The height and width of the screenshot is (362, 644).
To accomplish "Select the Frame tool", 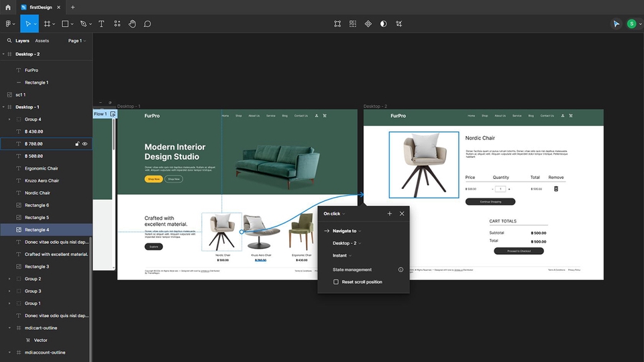I will tap(48, 23).
